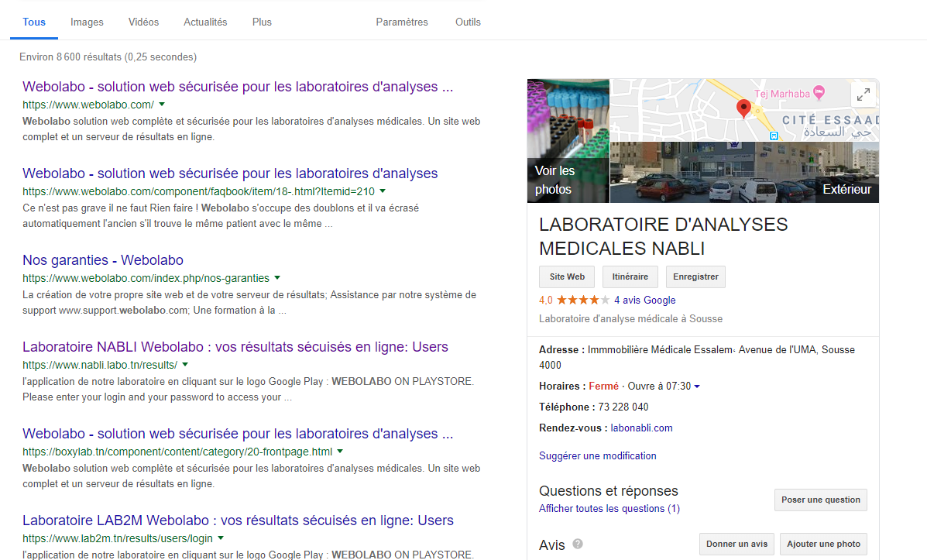Open the help icon next to Avis
The image size is (927, 560).
tap(578, 544)
